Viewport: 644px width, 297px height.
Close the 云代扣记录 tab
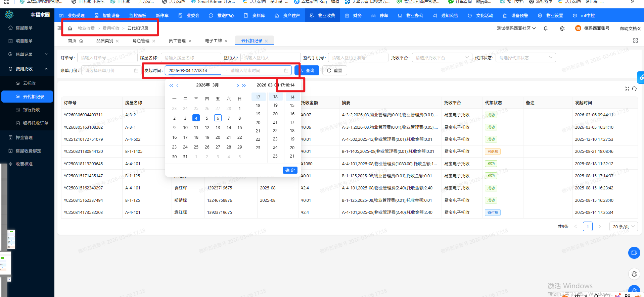(267, 41)
